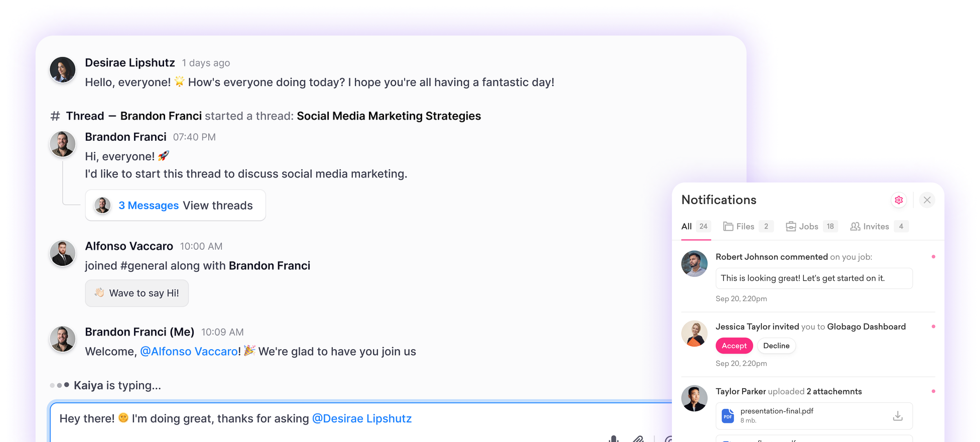The image size is (980, 442).
Task: Click the @Desirae Lipshutz mention in draft
Action: coord(361,418)
